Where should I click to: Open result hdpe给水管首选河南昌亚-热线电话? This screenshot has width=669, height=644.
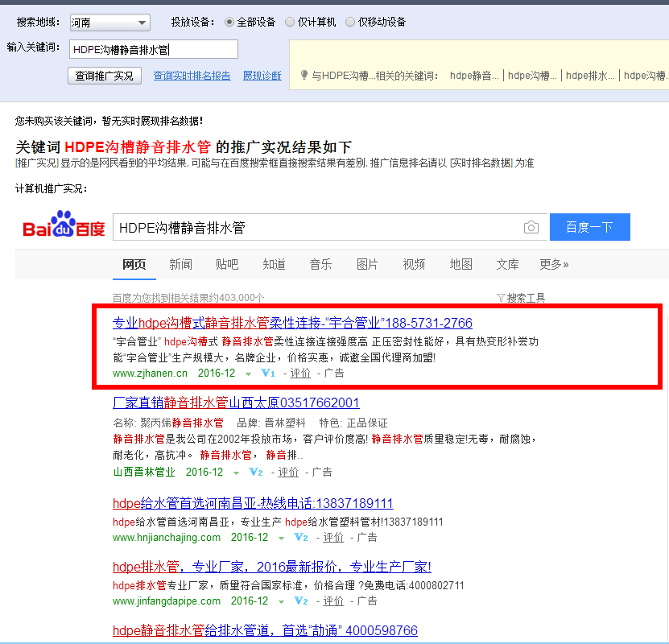coord(253,504)
